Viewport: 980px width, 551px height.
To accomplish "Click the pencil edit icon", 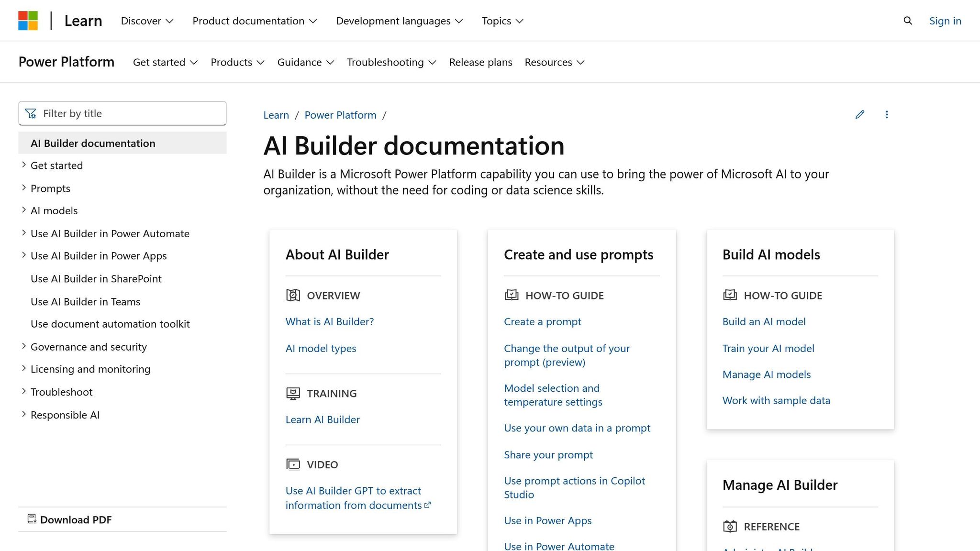I will pos(860,114).
